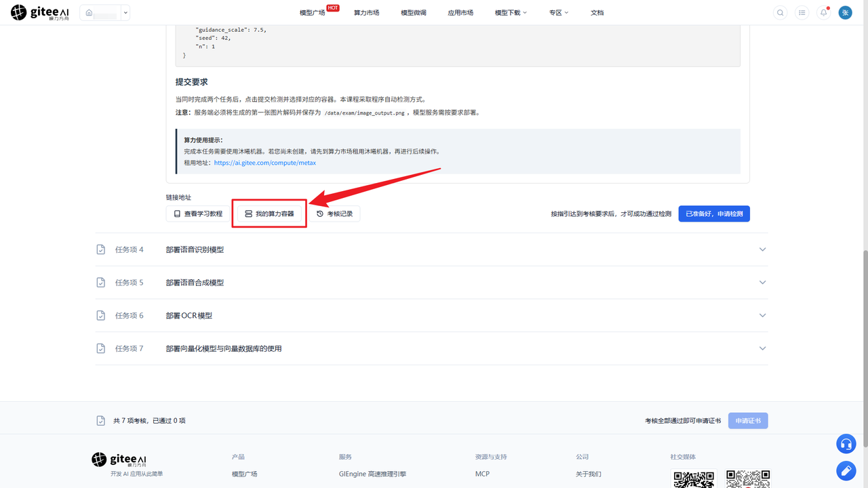
Task: Click the checklist icon beside 任务项 7
Action: (x=101, y=348)
